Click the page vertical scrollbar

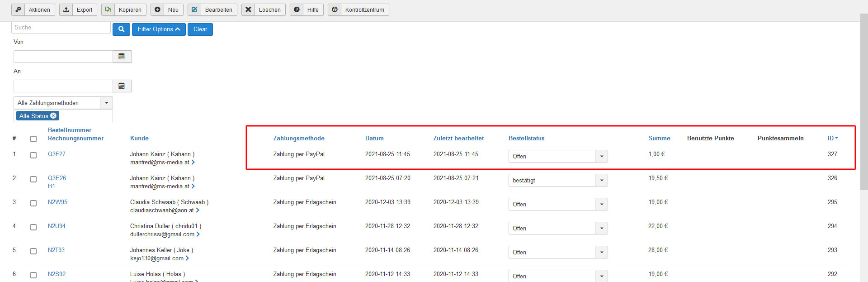(x=864, y=102)
